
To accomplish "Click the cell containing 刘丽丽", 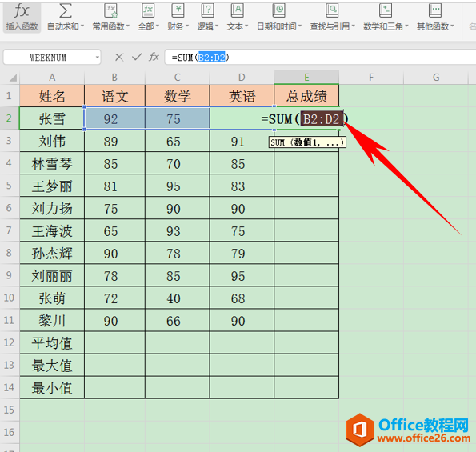I will (x=52, y=276).
